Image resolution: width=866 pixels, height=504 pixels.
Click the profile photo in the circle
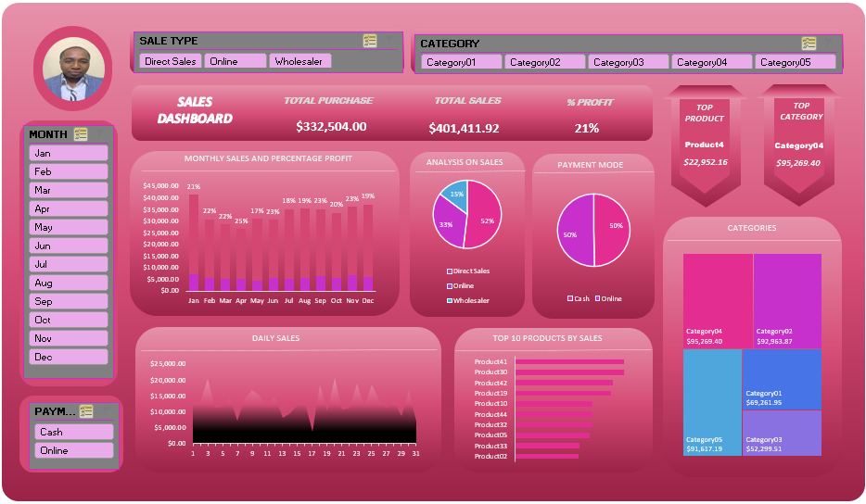[x=72, y=69]
